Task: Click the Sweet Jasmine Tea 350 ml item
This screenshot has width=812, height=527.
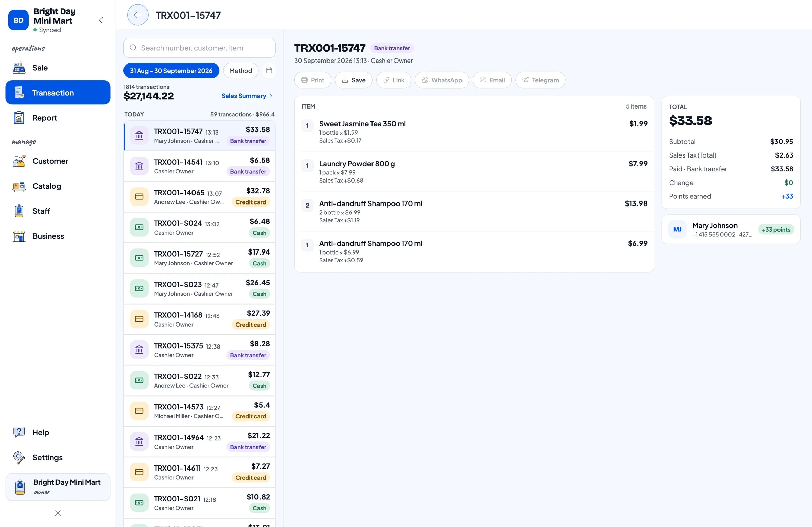Action: point(474,131)
